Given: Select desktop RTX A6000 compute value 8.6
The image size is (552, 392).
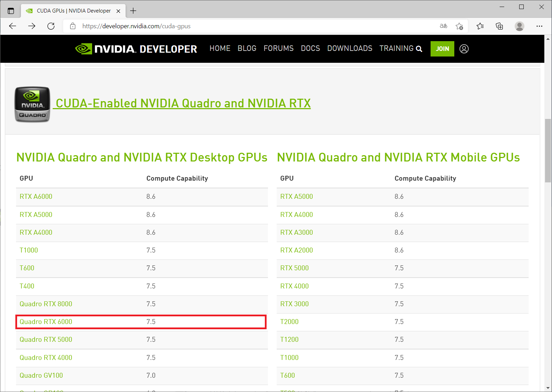Looking at the screenshot, I should pos(151,196).
